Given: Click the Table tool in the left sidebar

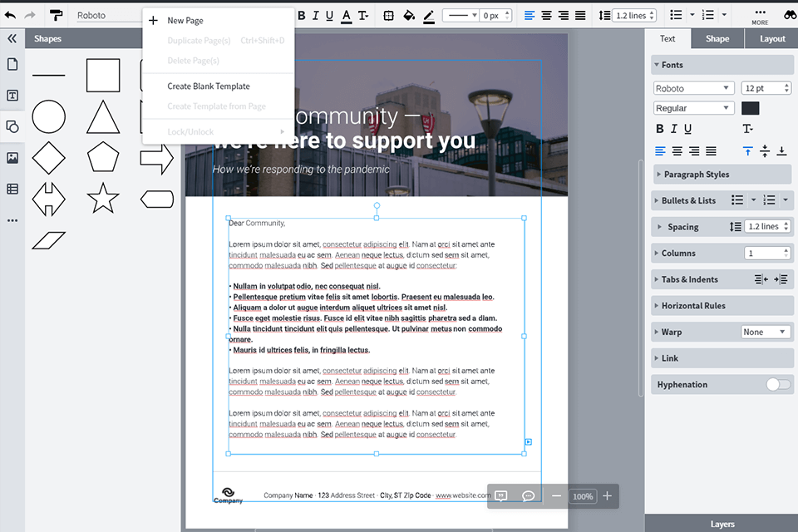Looking at the screenshot, I should pyautogui.click(x=12, y=189).
